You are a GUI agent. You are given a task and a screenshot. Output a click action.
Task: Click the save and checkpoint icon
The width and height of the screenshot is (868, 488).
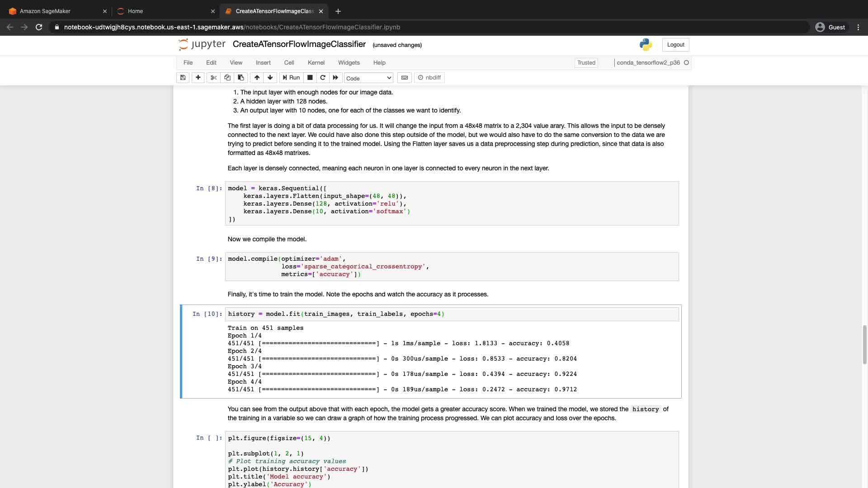(x=183, y=78)
